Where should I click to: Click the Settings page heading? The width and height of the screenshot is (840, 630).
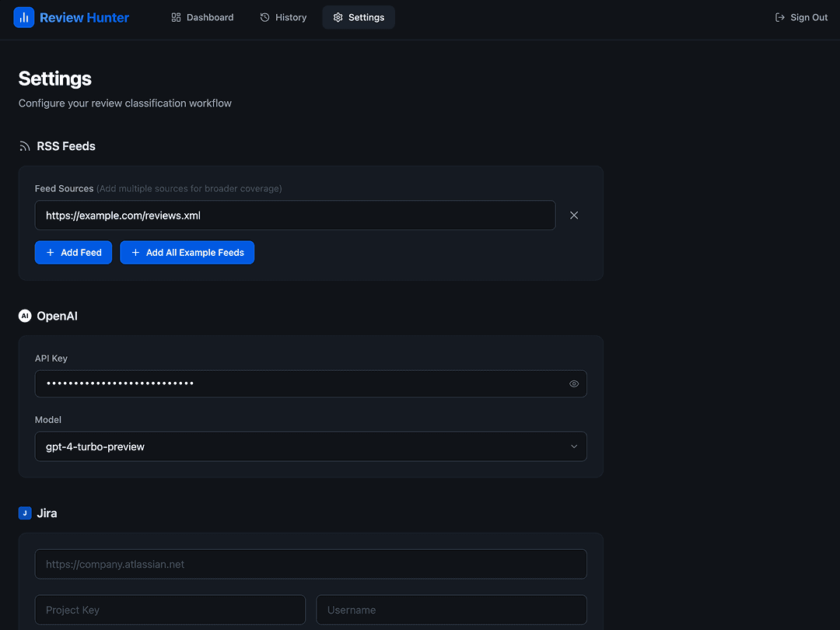[55, 79]
